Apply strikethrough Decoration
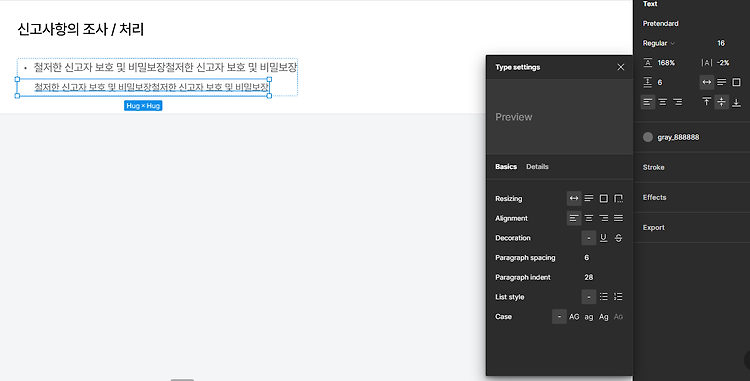The height and width of the screenshot is (381, 750). pyautogui.click(x=618, y=238)
